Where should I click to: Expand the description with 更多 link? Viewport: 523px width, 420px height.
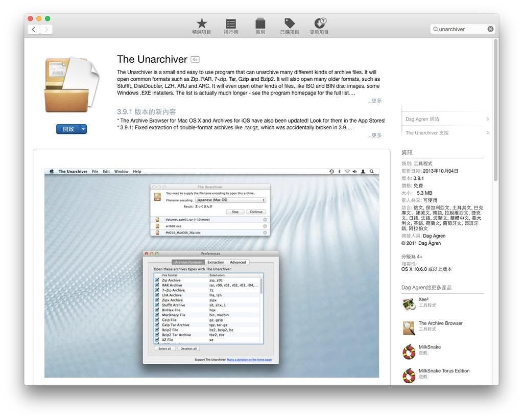click(374, 101)
